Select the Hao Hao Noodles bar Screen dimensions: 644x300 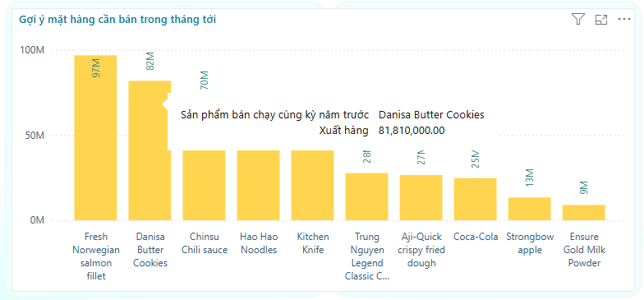click(258, 186)
